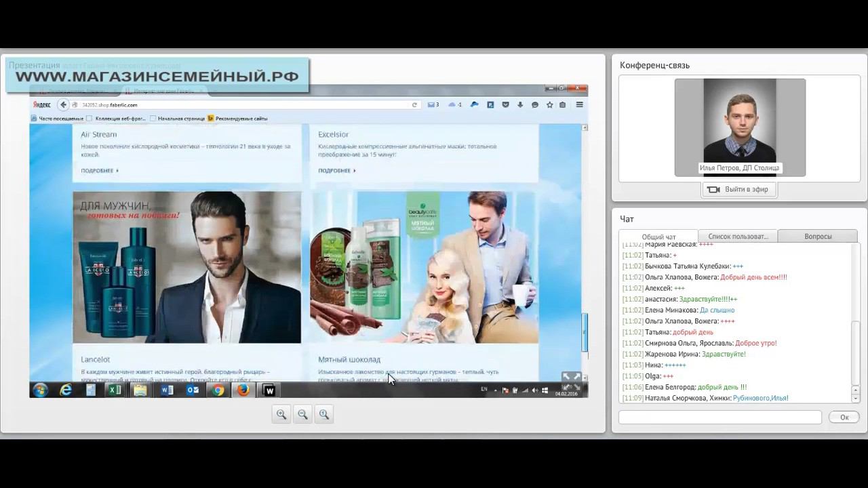The width and height of the screenshot is (868, 488).
Task: Open Word from the taskbar
Action: tap(167, 390)
